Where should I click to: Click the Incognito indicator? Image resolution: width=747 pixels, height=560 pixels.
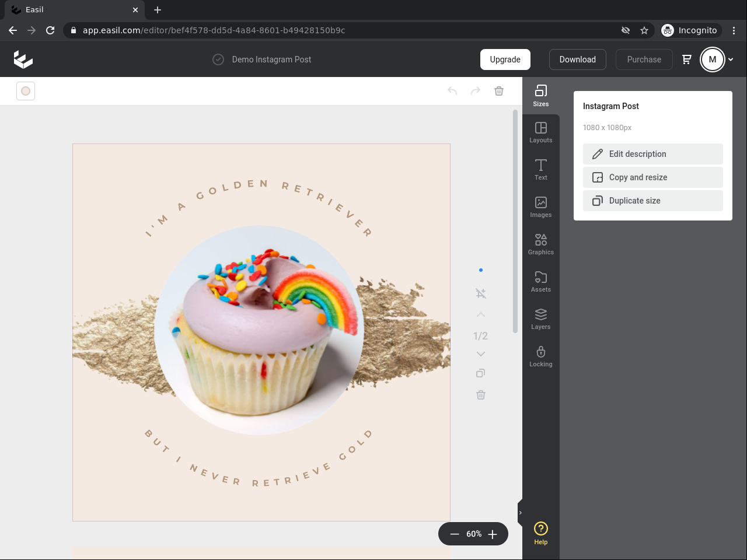[689, 30]
